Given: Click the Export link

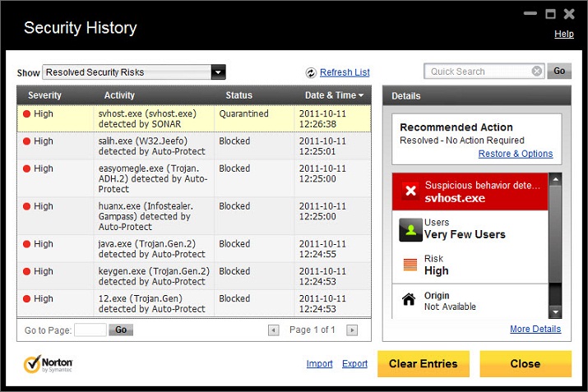Looking at the screenshot, I should click(x=354, y=363).
